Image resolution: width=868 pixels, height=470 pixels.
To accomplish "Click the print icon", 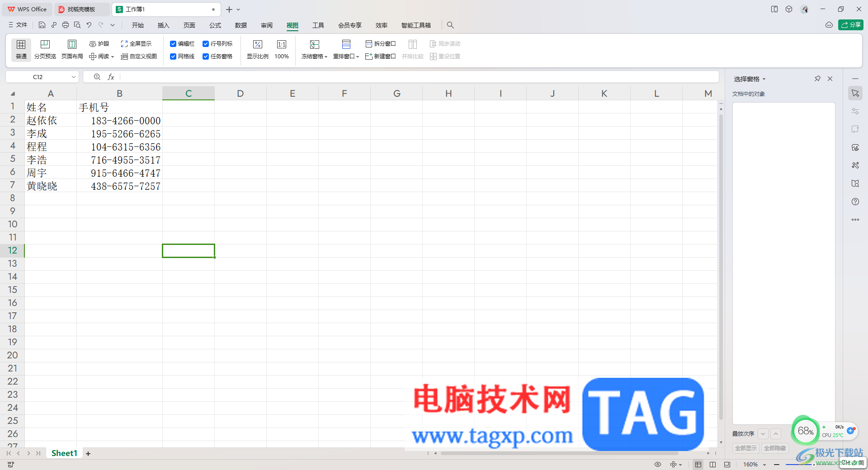I will point(66,25).
